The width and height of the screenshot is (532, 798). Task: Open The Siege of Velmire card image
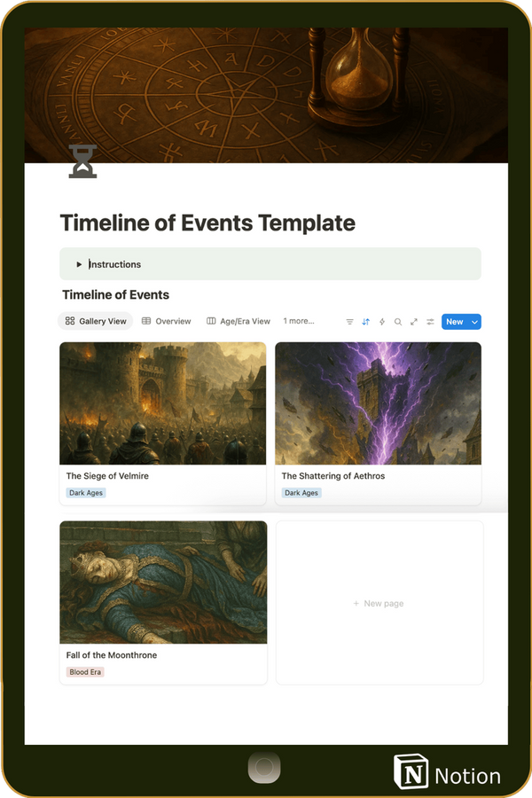tap(163, 403)
